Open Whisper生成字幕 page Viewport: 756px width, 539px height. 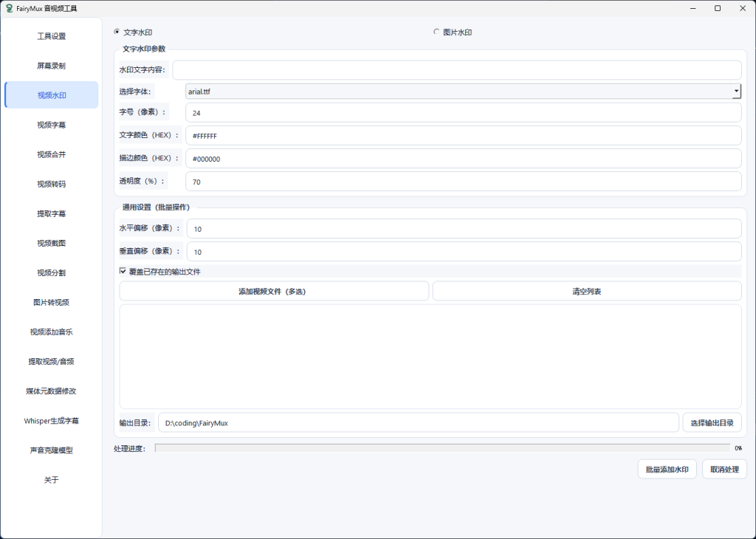[x=52, y=420]
